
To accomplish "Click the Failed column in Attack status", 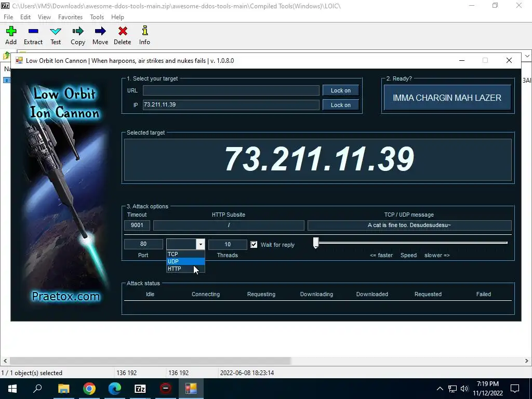I will tap(484, 294).
